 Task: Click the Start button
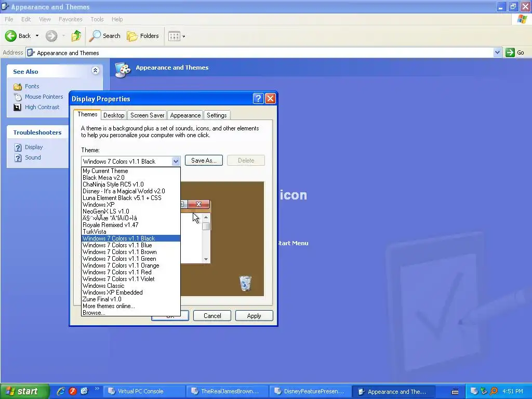(24, 392)
